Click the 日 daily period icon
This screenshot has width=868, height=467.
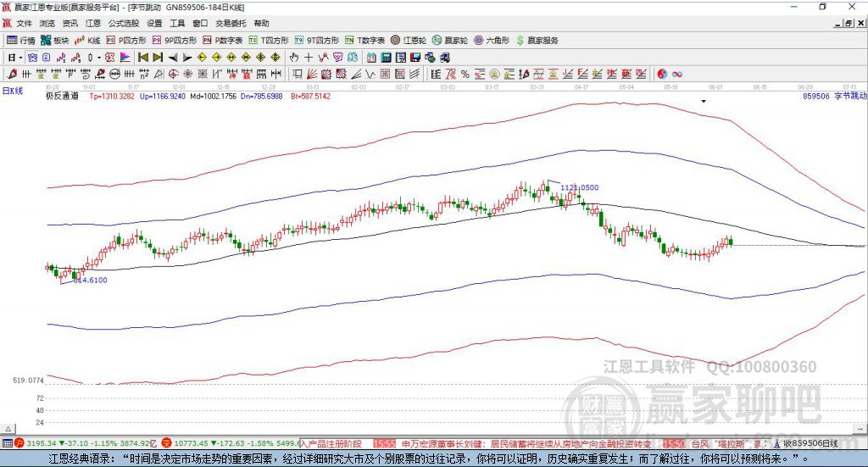(11, 58)
